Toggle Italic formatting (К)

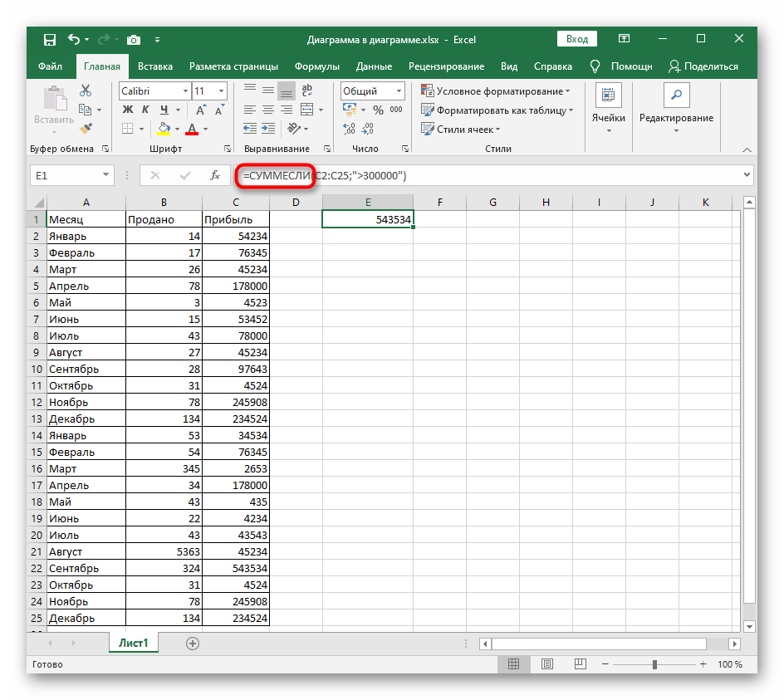(145, 110)
